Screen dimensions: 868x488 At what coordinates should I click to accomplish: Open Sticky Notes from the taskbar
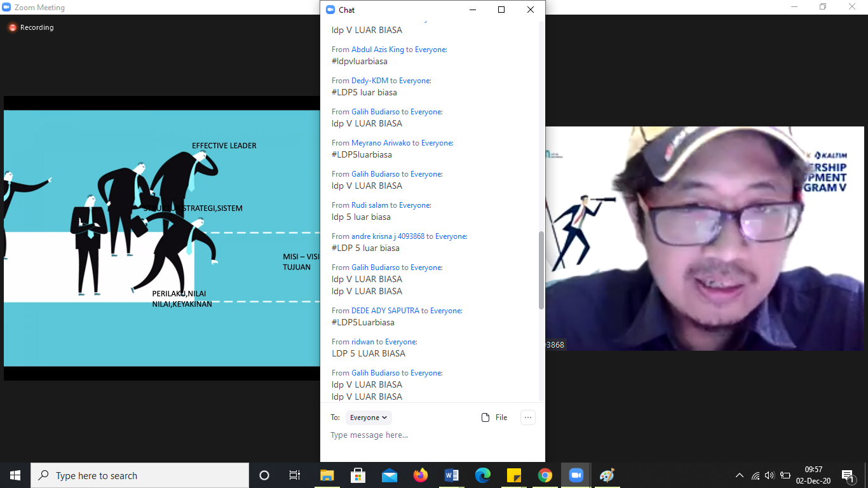click(513, 475)
